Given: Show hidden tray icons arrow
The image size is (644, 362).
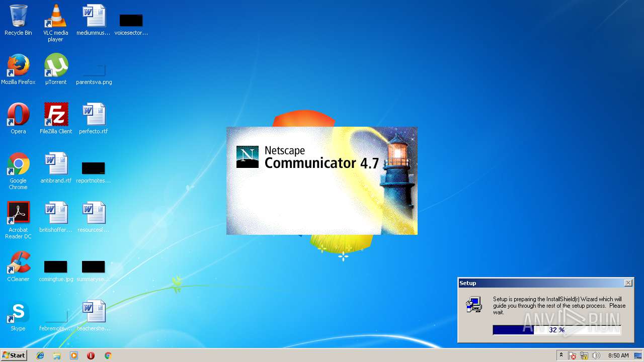Looking at the screenshot, I should point(561,355).
